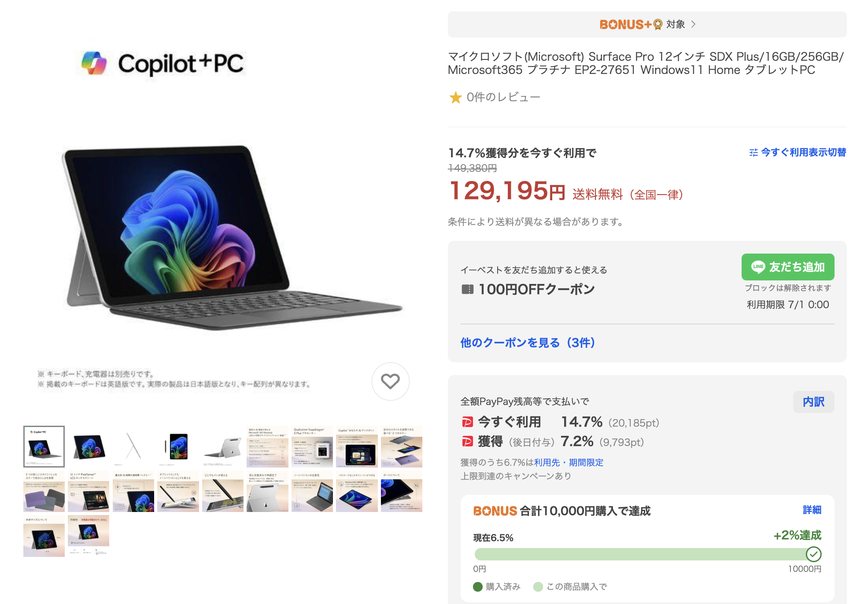Click the green checkmark on the progress bar
Viewport: 868px width, 604px height.
(x=813, y=554)
